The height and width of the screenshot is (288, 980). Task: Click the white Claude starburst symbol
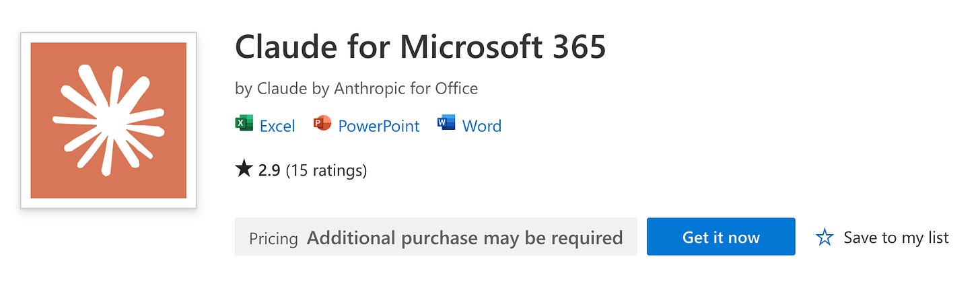[x=108, y=120]
